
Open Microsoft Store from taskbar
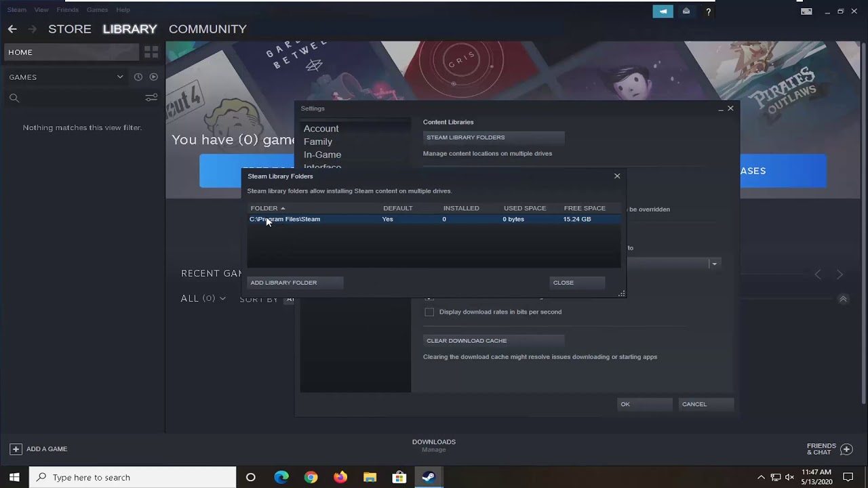click(399, 477)
